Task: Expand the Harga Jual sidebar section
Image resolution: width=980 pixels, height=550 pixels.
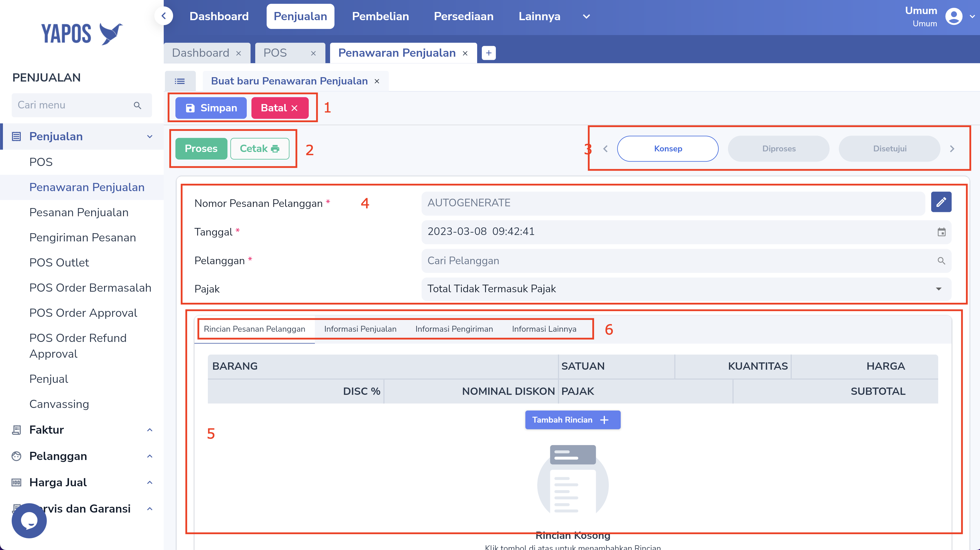Action: coord(150,482)
